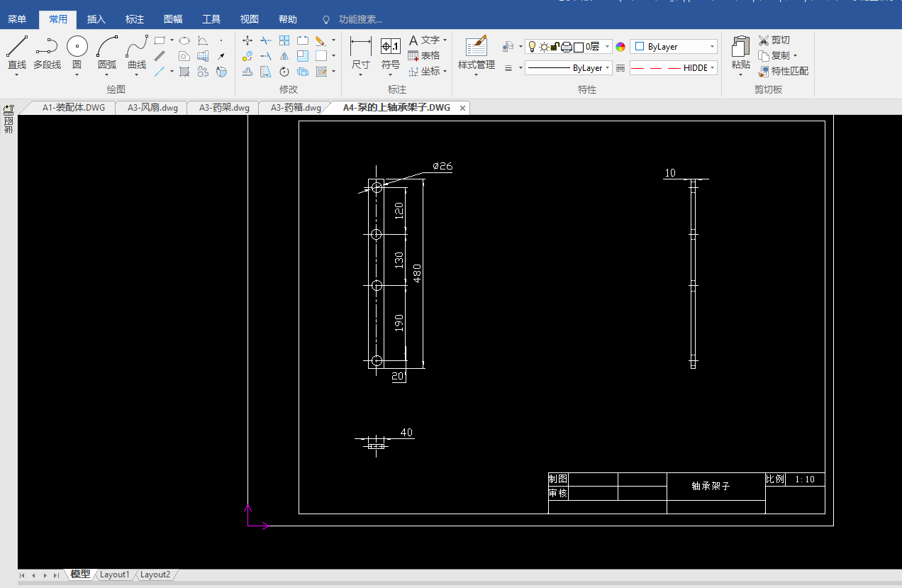Click the 复制 copy button
The height and width of the screenshot is (588, 902).
pos(774,55)
